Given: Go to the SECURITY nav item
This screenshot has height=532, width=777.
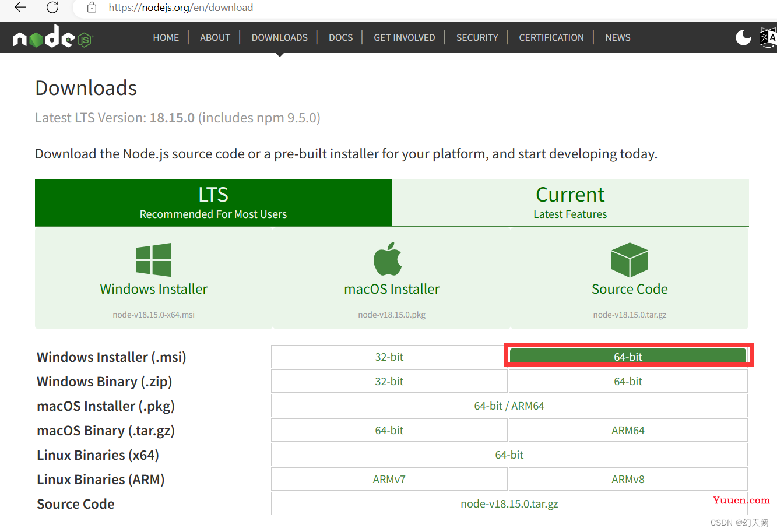Looking at the screenshot, I should tap(477, 37).
